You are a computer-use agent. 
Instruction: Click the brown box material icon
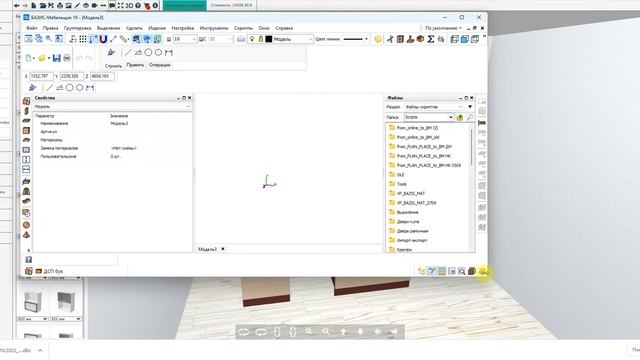pyautogui.click(x=420, y=39)
